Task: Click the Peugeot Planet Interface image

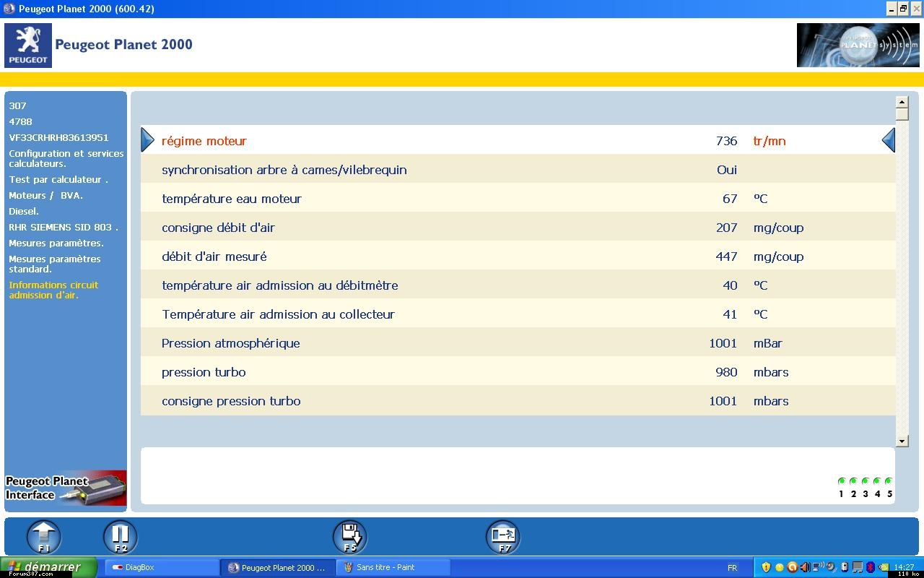Action: (66, 488)
